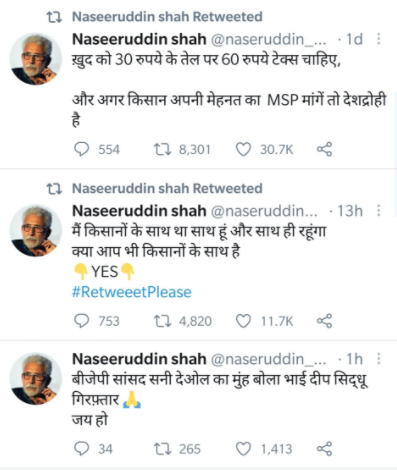Open more options on the 13h tweet
The height and width of the screenshot is (470, 397).
(x=379, y=211)
